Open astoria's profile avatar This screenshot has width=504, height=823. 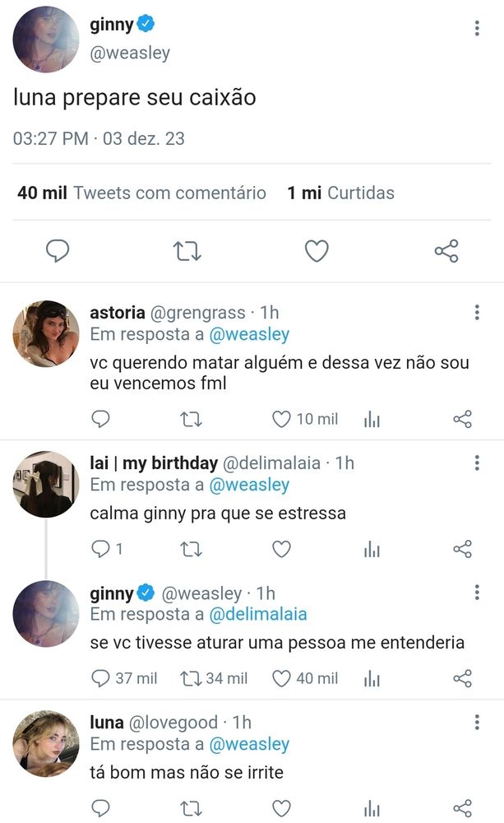pyautogui.click(x=46, y=334)
